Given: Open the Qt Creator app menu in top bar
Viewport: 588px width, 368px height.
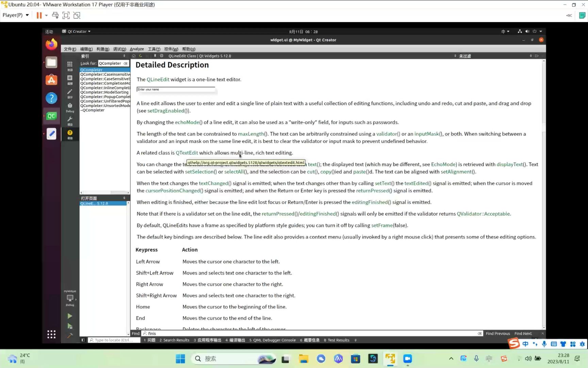Looking at the screenshot, I should [x=76, y=31].
